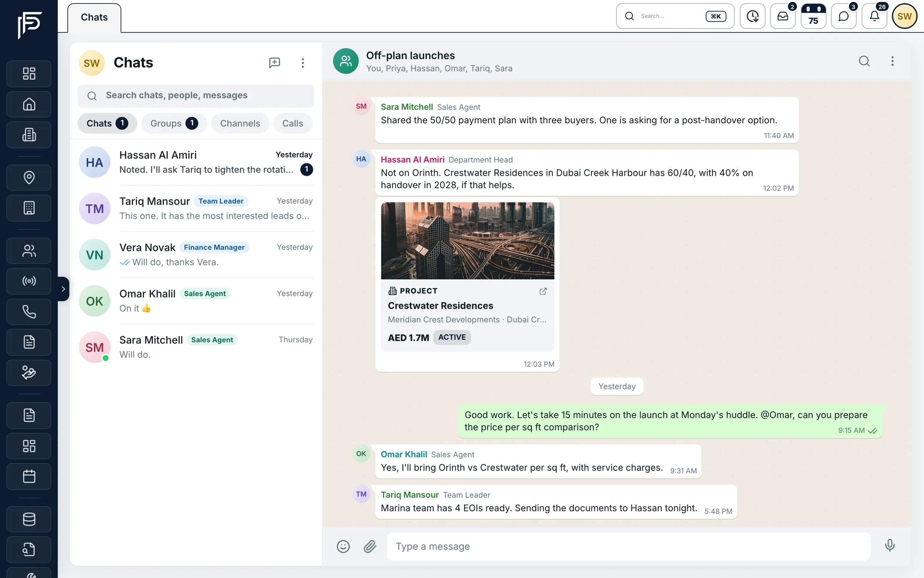The image size is (924, 578).
Task: Open the SW profile avatar in top bar
Action: tap(904, 16)
